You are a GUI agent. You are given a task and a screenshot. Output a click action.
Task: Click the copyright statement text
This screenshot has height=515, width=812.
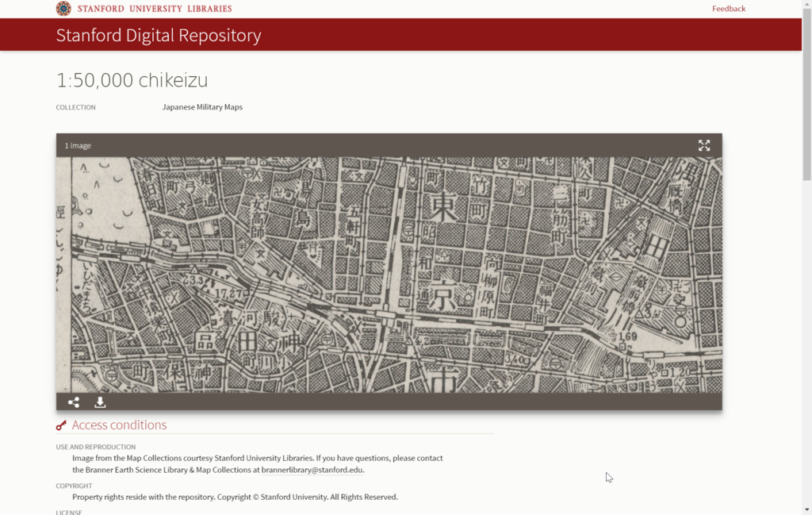(235, 497)
